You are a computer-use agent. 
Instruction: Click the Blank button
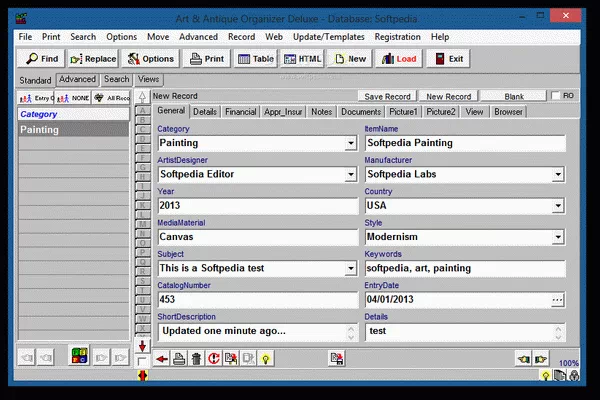[x=514, y=96]
